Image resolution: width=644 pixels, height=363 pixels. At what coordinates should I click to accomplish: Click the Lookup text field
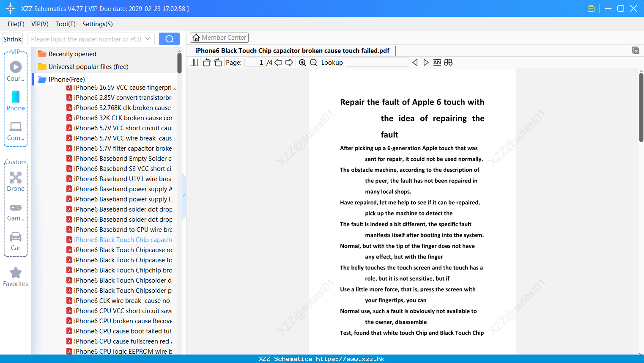pos(378,63)
